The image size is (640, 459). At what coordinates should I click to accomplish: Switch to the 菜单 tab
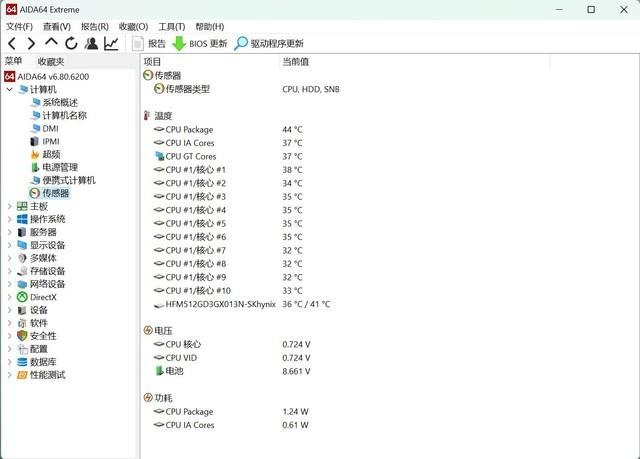(13, 61)
